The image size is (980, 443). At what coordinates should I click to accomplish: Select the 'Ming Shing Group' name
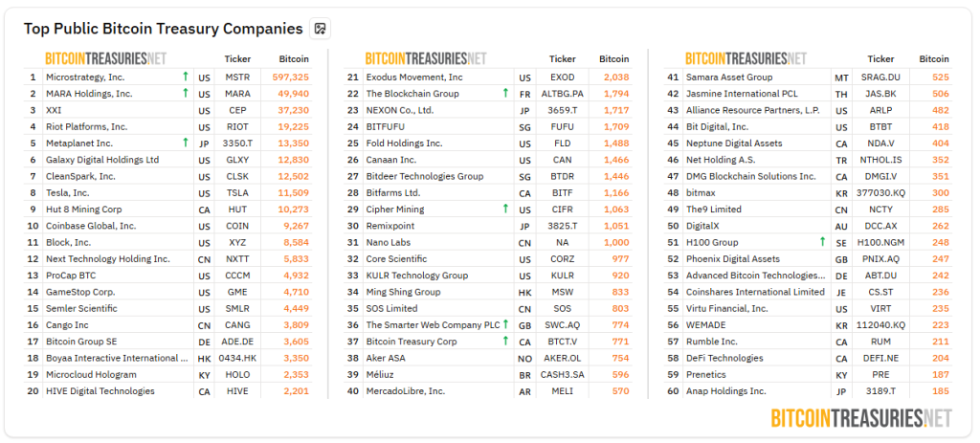tap(403, 292)
